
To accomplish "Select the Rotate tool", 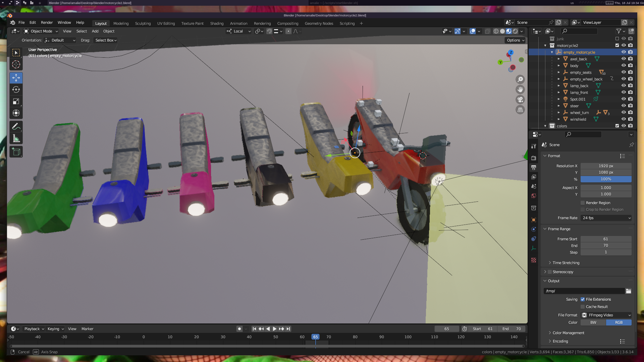I will pyautogui.click(x=16, y=89).
